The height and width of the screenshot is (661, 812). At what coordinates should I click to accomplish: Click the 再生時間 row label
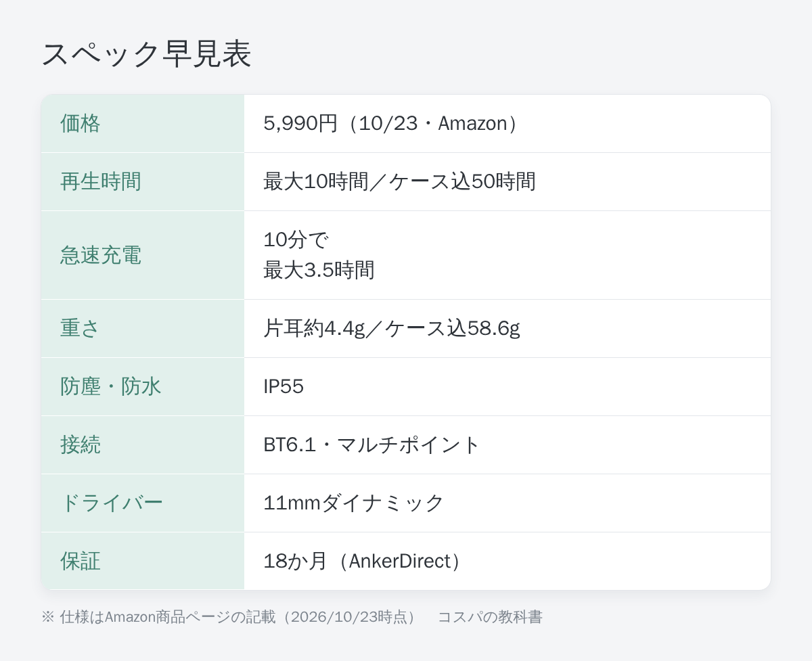(x=100, y=181)
